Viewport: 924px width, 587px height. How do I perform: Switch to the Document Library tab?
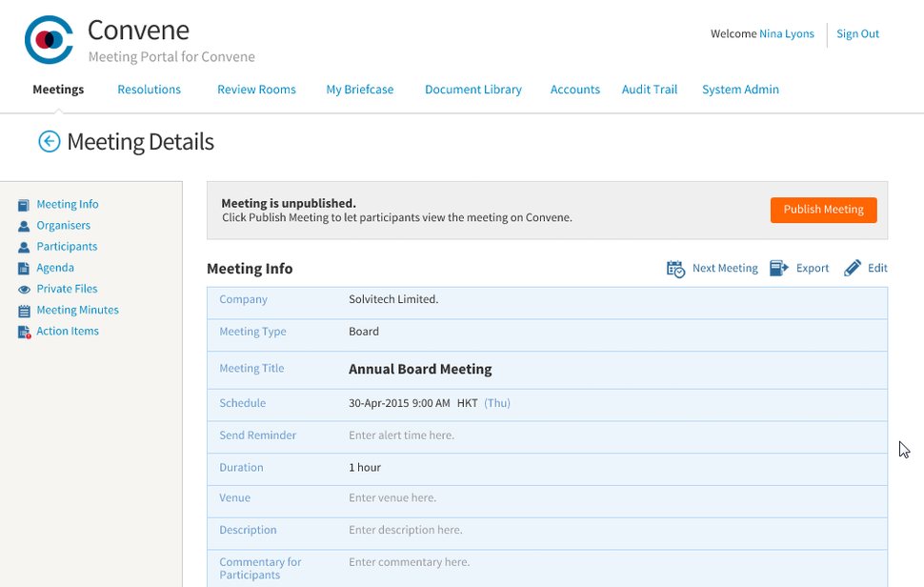pos(472,90)
